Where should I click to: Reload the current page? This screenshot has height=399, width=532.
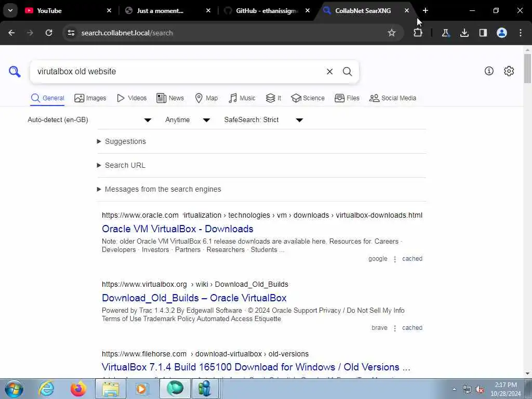49,33
